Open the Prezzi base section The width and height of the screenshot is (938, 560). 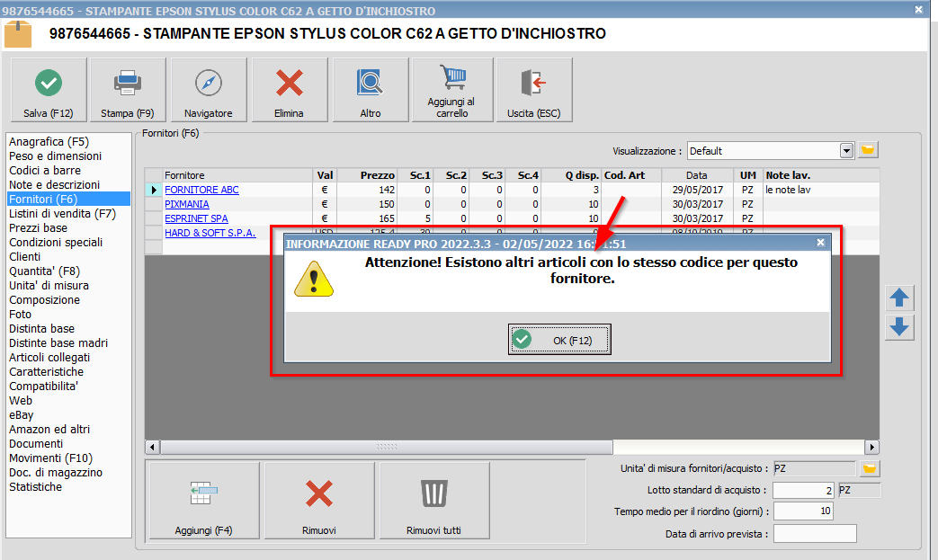(39, 227)
